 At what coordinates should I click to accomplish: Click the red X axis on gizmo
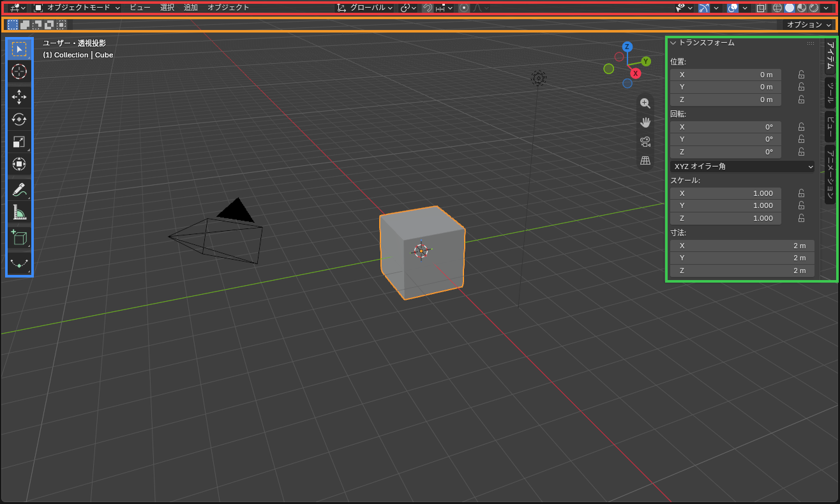[x=636, y=73]
